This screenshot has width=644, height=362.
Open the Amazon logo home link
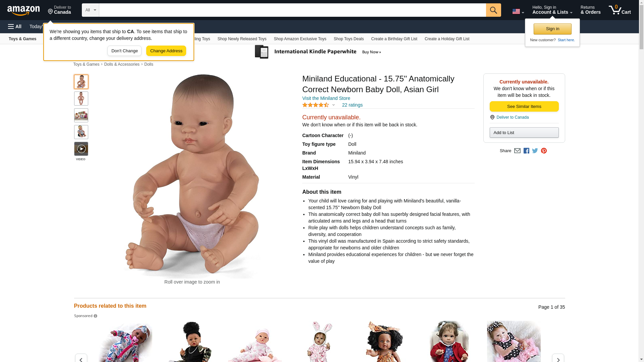pos(23,11)
